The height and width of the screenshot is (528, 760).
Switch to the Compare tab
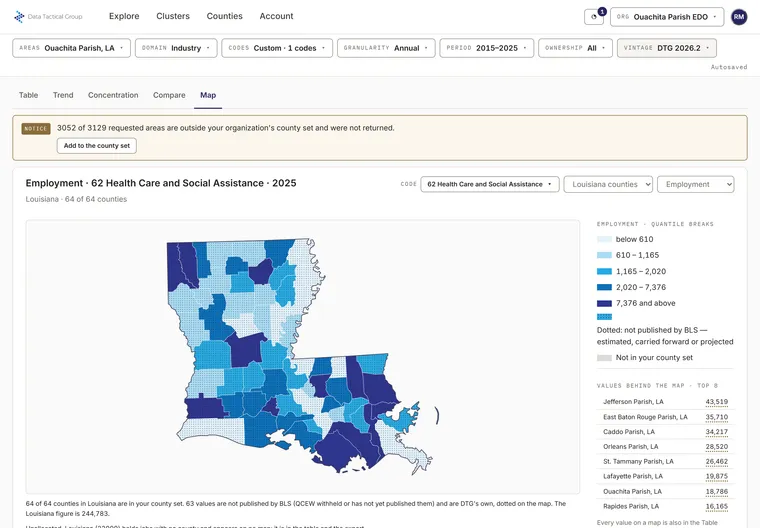pyautogui.click(x=169, y=95)
